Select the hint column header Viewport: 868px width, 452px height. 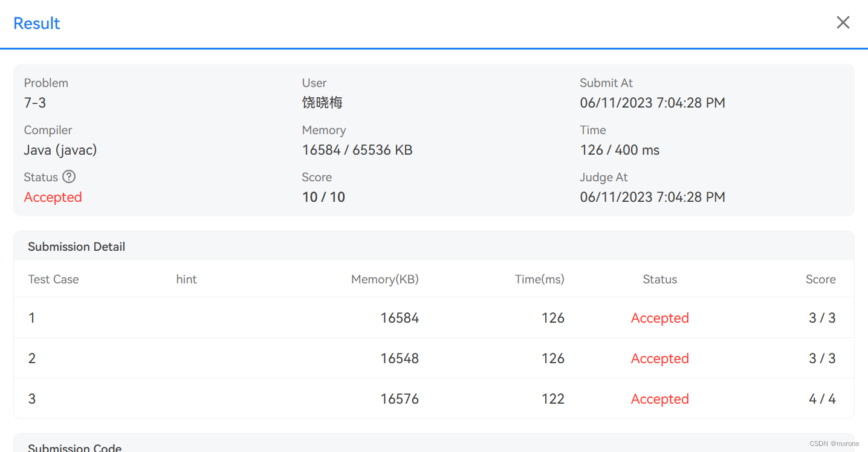[x=186, y=279]
